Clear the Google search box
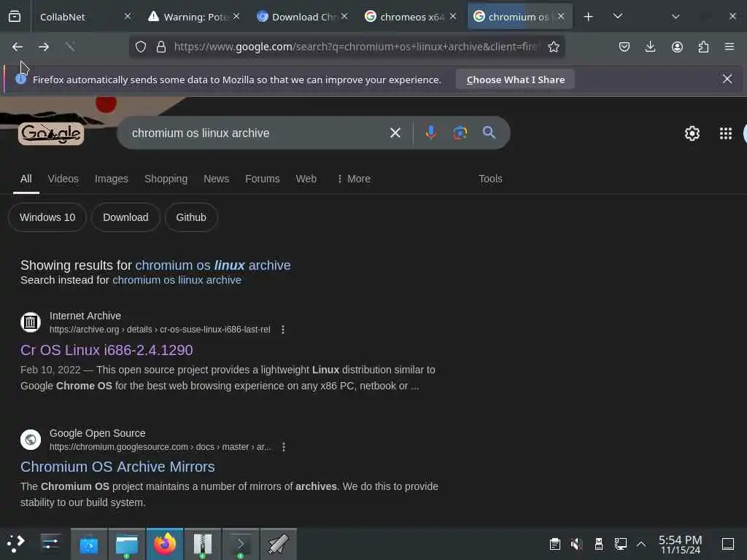The height and width of the screenshot is (560, 747). pyautogui.click(x=395, y=133)
